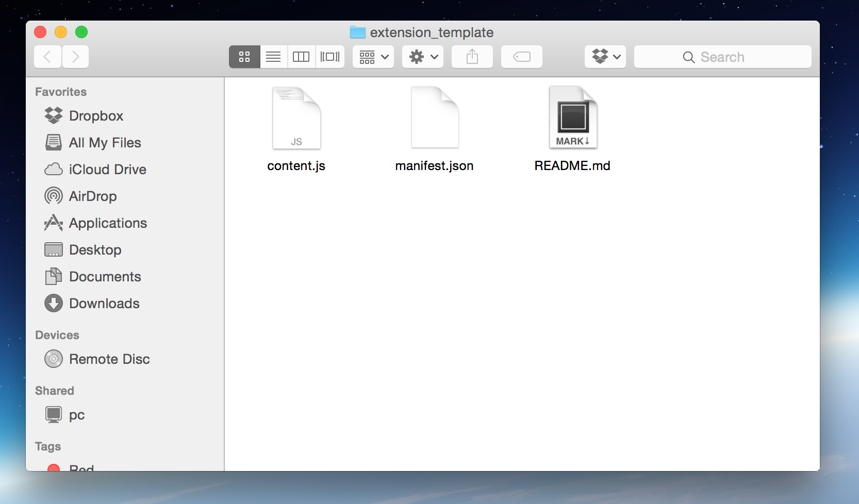Select the README.md Markdown file icon
Screen dimensions: 859x504
573,119
